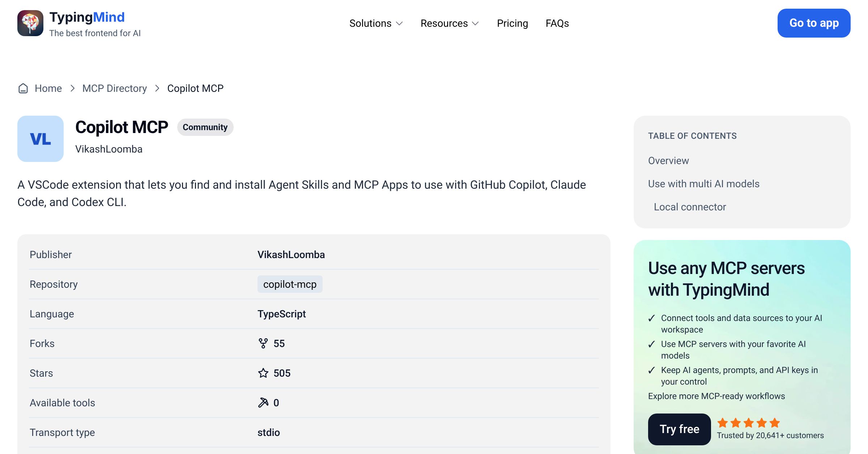The height and width of the screenshot is (454, 868).
Task: Click the Publisher value VikashLoomba
Action: pyautogui.click(x=291, y=254)
